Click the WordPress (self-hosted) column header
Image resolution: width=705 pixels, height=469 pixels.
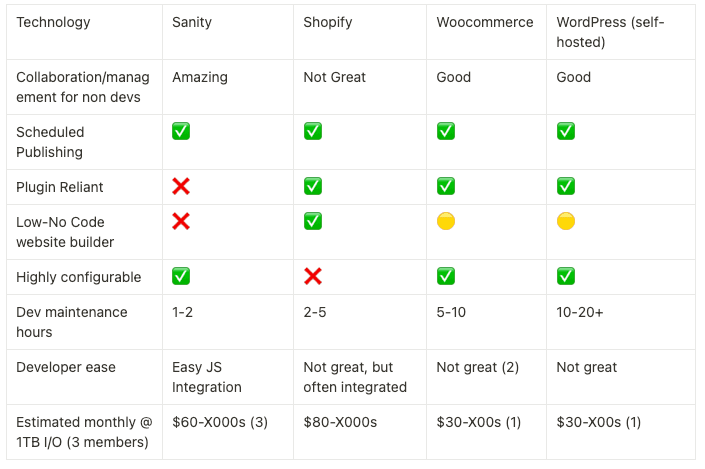point(610,32)
